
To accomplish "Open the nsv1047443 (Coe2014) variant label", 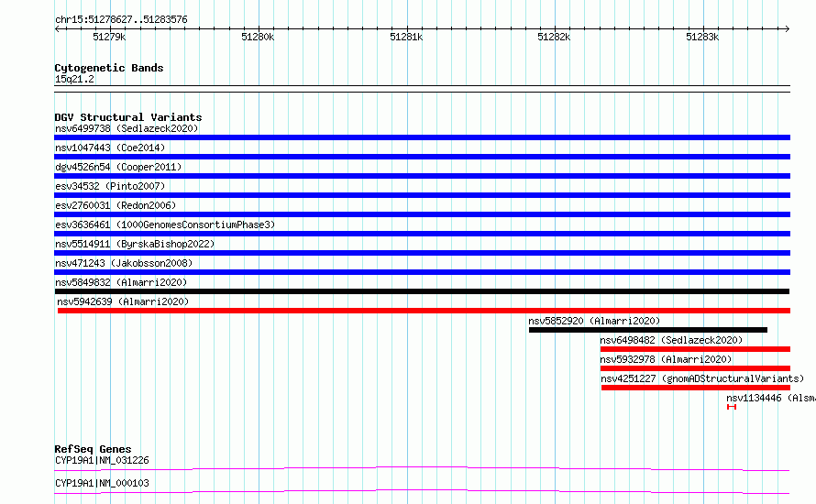I will point(110,148).
